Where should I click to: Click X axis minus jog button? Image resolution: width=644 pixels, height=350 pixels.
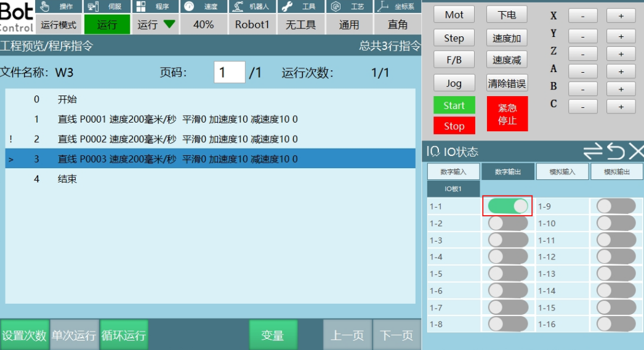coord(583,15)
